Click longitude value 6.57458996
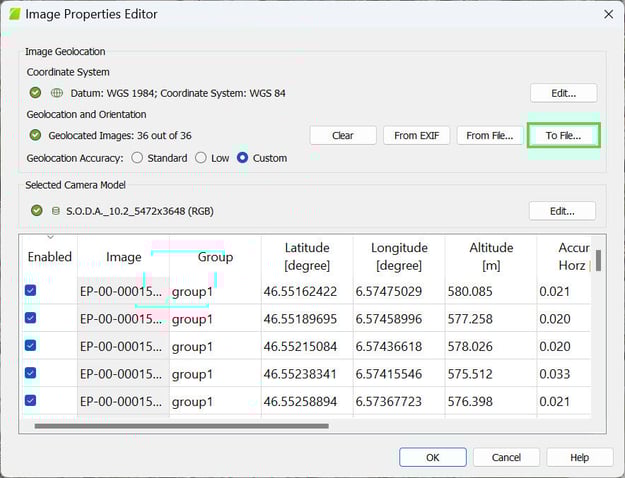 pos(389,319)
